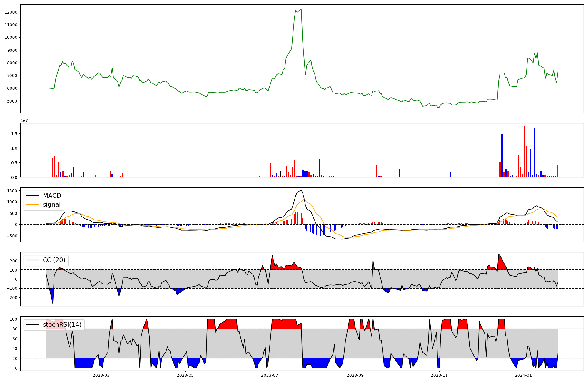The image size is (588, 382).
Task: Click the CCI(20) legend entry
Action: click(54, 260)
